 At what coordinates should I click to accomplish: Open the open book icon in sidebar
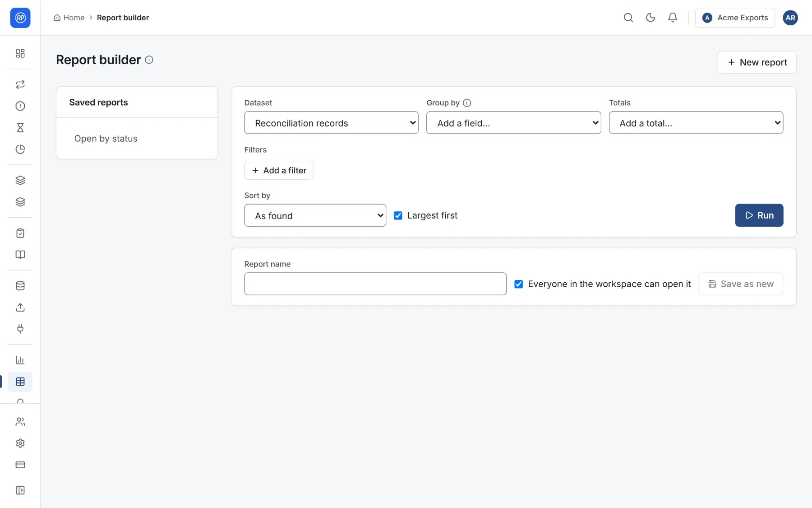click(x=20, y=255)
